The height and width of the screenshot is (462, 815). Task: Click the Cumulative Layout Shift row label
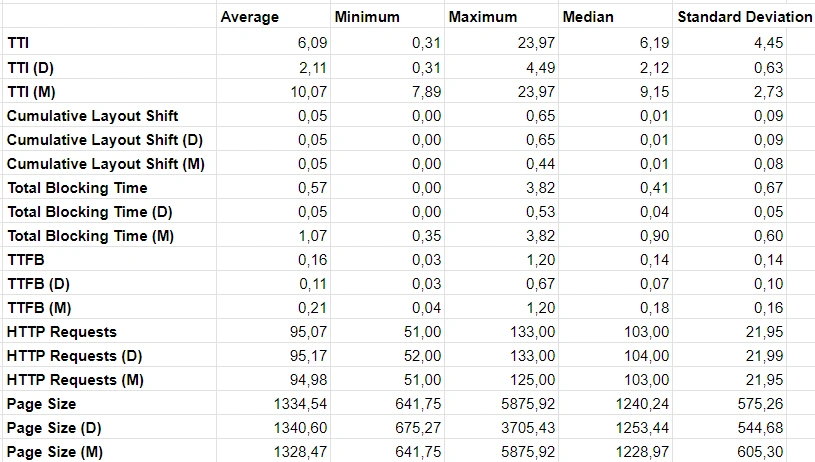[x=93, y=116]
